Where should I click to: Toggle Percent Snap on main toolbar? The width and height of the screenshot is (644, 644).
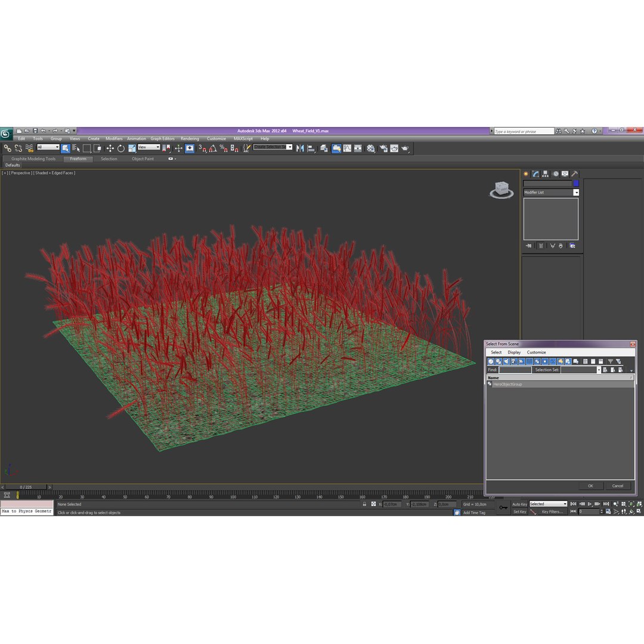click(x=224, y=148)
